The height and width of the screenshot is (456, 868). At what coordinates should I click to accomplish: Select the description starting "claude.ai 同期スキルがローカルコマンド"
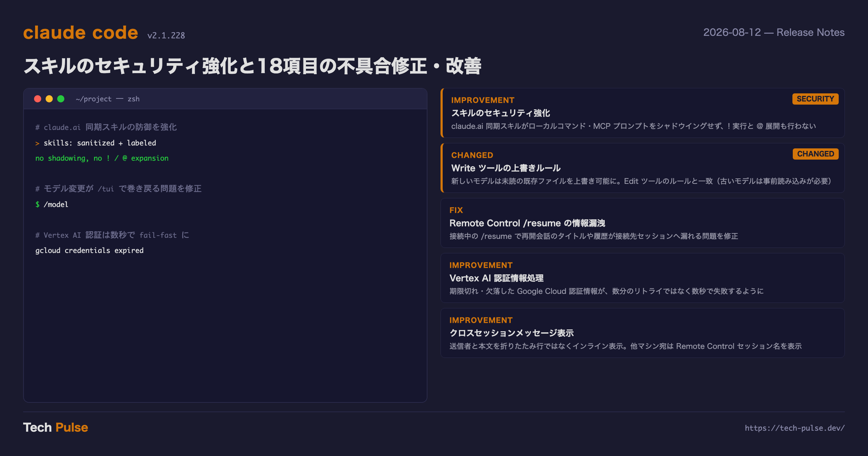coord(634,126)
